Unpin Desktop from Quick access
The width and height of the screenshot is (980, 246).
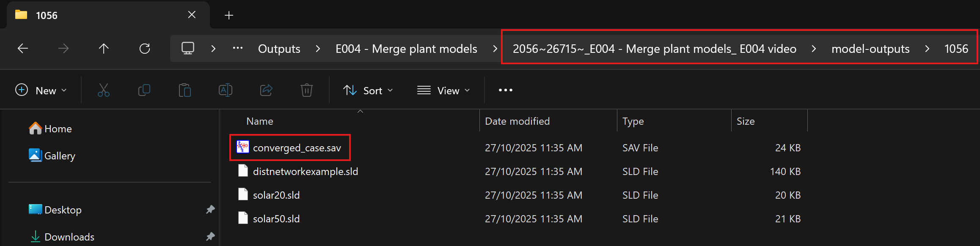210,210
